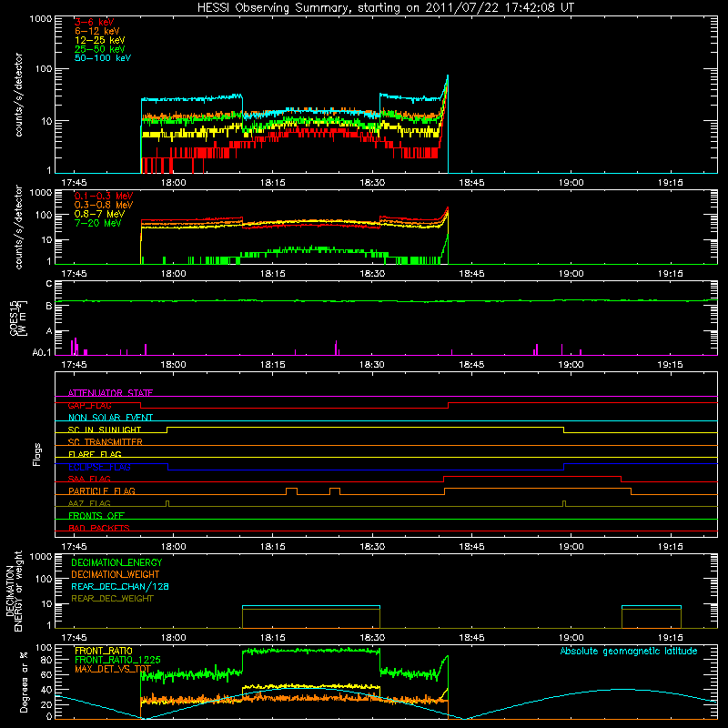Click the Degrees or % axis label
Screen dimensions: 728x728
point(24,682)
